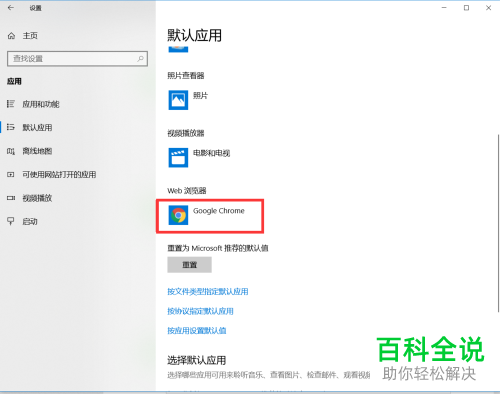The height and width of the screenshot is (394, 500).
Task: Go back using the back arrow
Action: (x=11, y=8)
